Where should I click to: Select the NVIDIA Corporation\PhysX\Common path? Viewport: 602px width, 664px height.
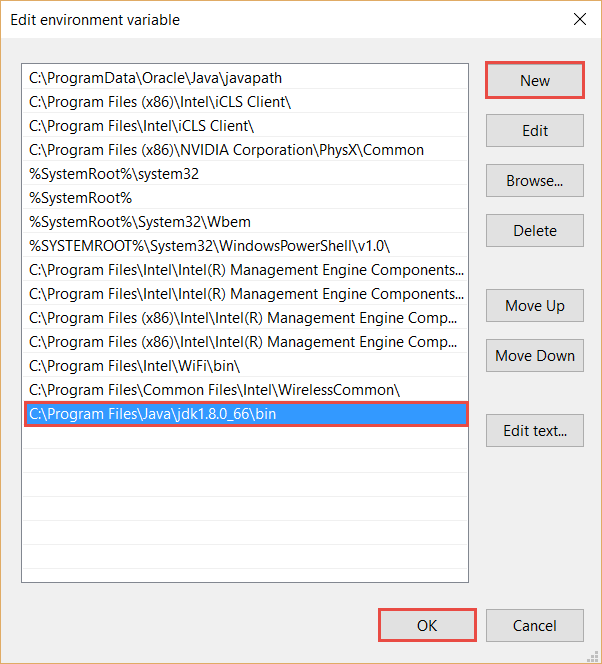[245, 149]
